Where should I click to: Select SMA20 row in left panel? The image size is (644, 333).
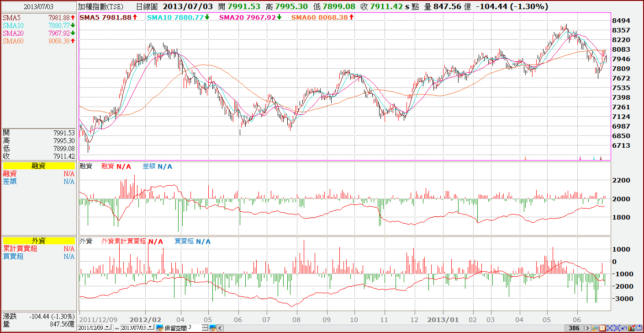tap(38, 33)
